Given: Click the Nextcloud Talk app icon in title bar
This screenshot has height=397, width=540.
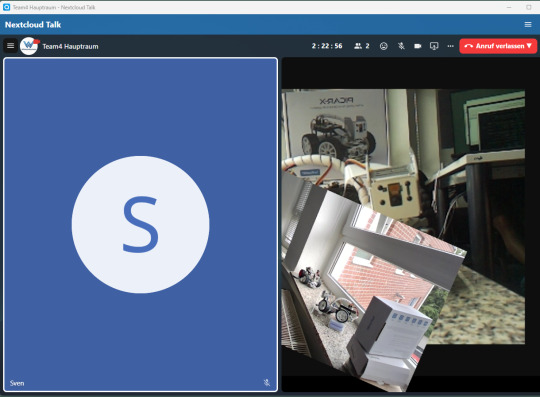Looking at the screenshot, I should click(x=6, y=7).
